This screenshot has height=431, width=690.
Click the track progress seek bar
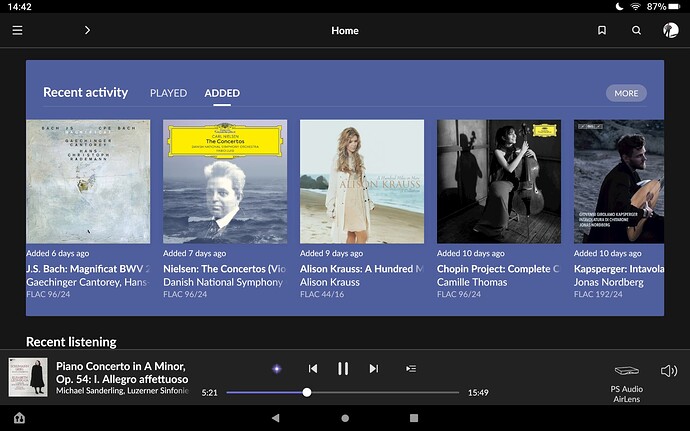coord(343,392)
